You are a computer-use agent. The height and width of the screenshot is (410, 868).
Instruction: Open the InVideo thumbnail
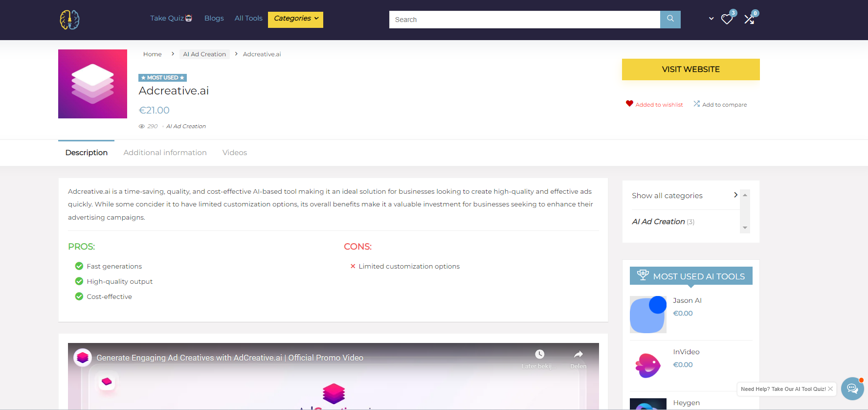coord(648,365)
